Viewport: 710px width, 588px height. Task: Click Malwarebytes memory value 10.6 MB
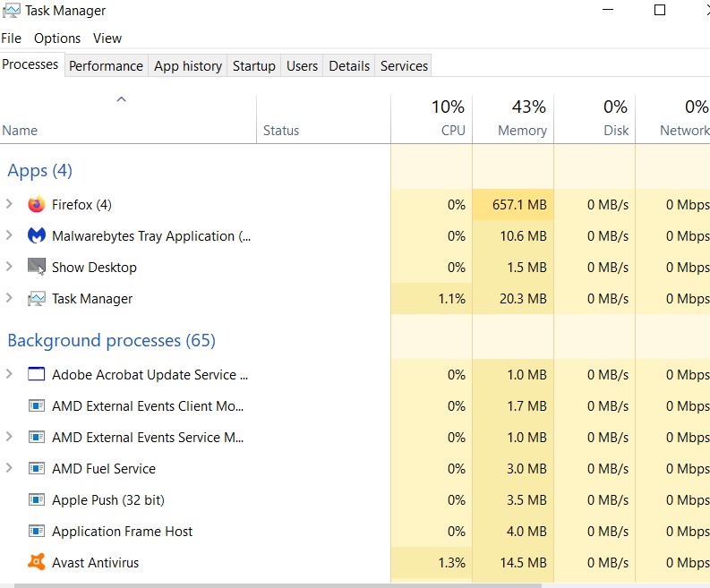pos(523,236)
